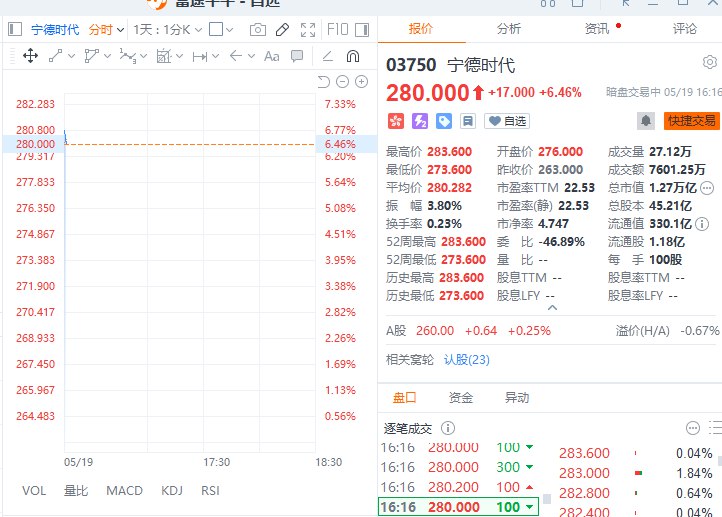This screenshot has height=517, width=722.
Task: Toggle the magnet snap tool
Action: click(353, 56)
